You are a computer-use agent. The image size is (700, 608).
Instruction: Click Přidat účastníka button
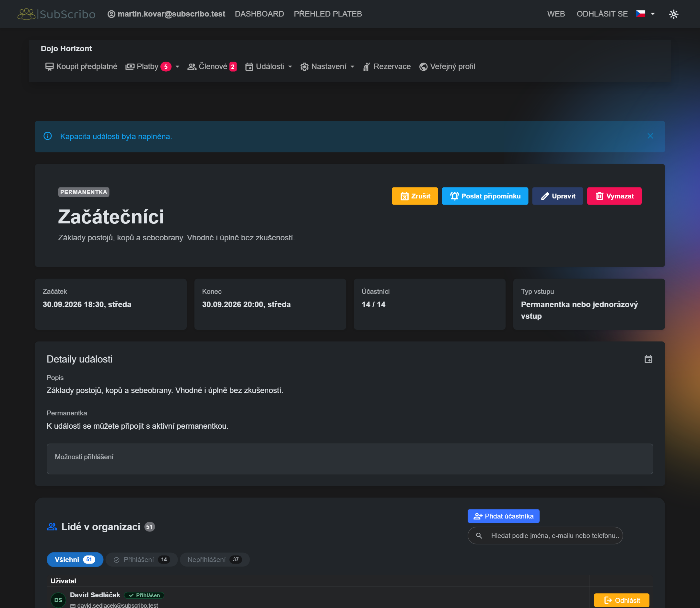click(x=503, y=516)
